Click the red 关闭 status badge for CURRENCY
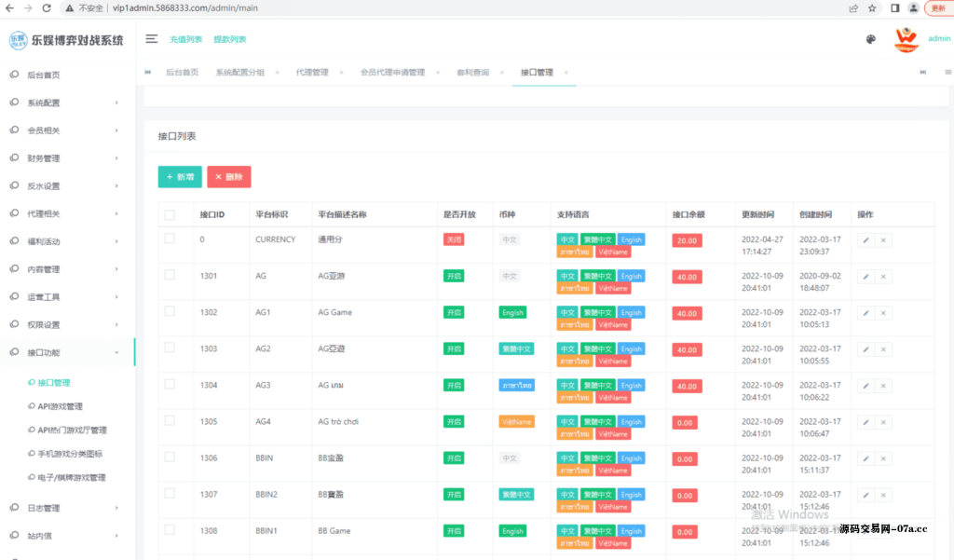This screenshot has width=954, height=560. (x=454, y=239)
